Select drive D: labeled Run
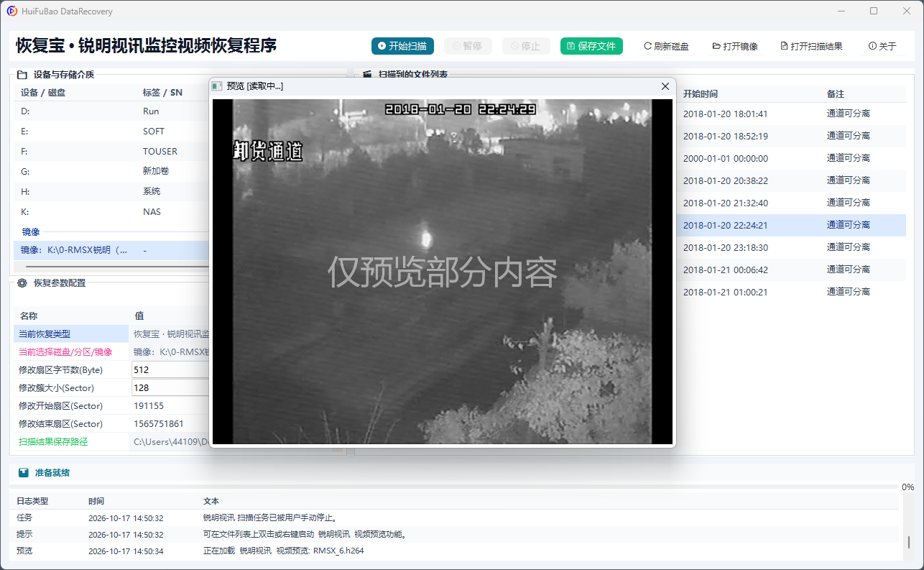The image size is (924, 570). click(111, 111)
